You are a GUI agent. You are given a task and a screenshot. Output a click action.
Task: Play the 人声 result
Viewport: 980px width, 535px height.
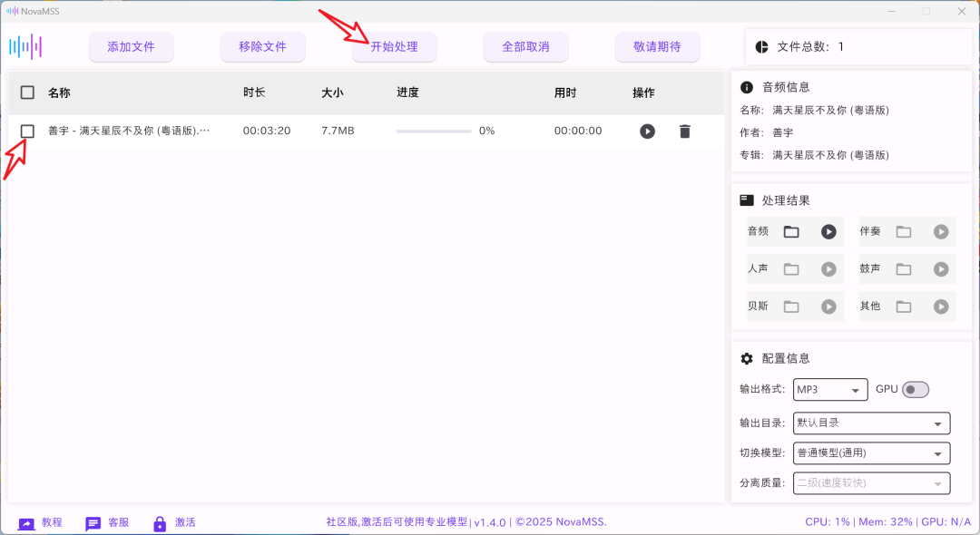[x=828, y=269]
